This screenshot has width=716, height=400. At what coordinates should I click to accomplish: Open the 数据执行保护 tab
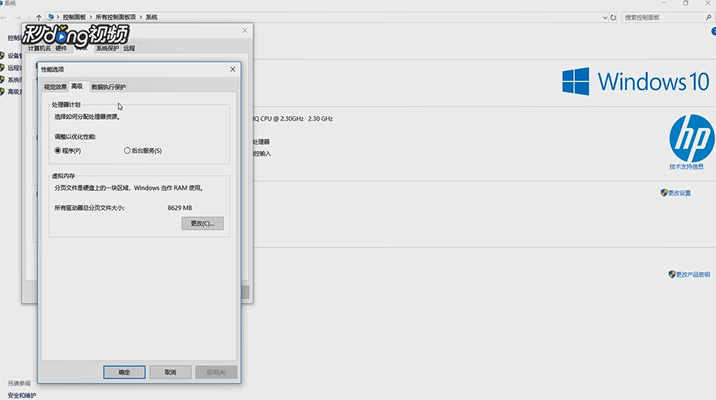109,87
